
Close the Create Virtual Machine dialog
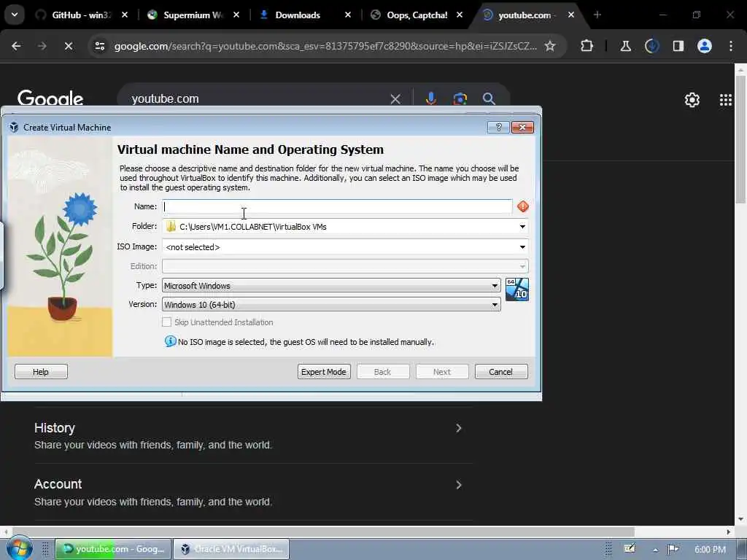(522, 127)
